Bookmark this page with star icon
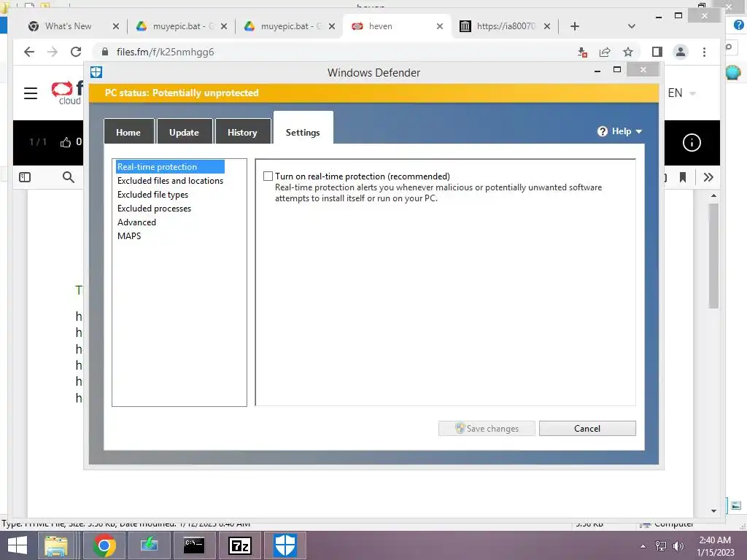747x560 pixels. tap(628, 52)
